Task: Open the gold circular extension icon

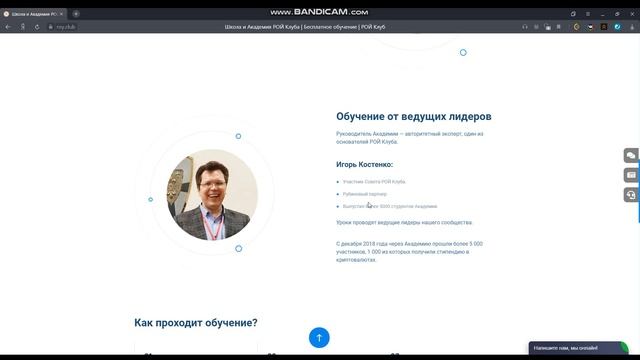Action: pyautogui.click(x=576, y=27)
